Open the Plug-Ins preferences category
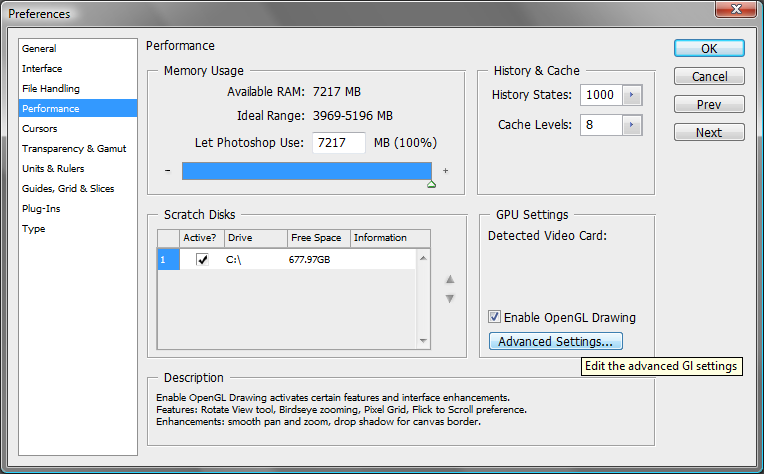The width and height of the screenshot is (764, 474). click(78, 209)
